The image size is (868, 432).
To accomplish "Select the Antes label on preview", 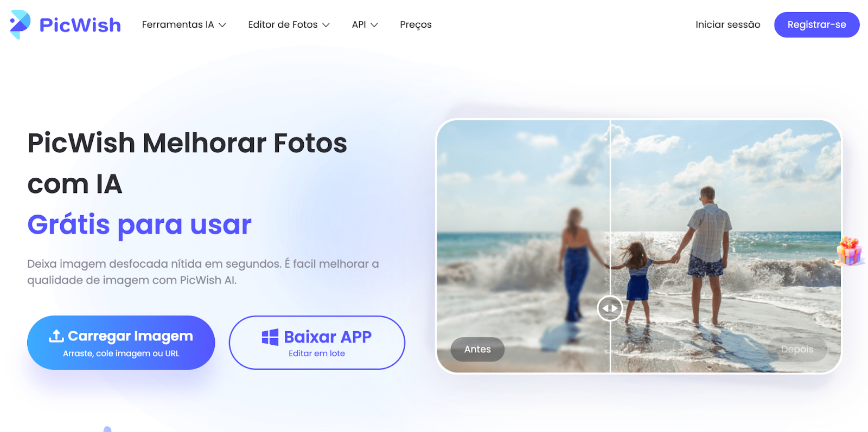I will [x=477, y=350].
